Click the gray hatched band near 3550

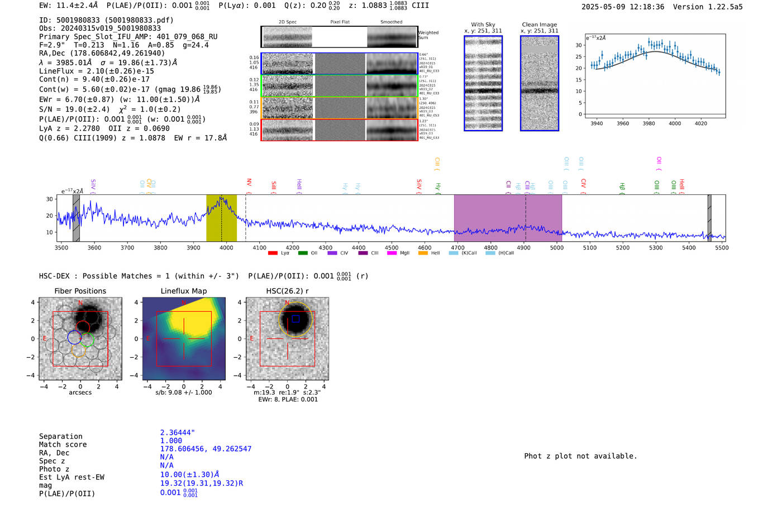coord(76,218)
